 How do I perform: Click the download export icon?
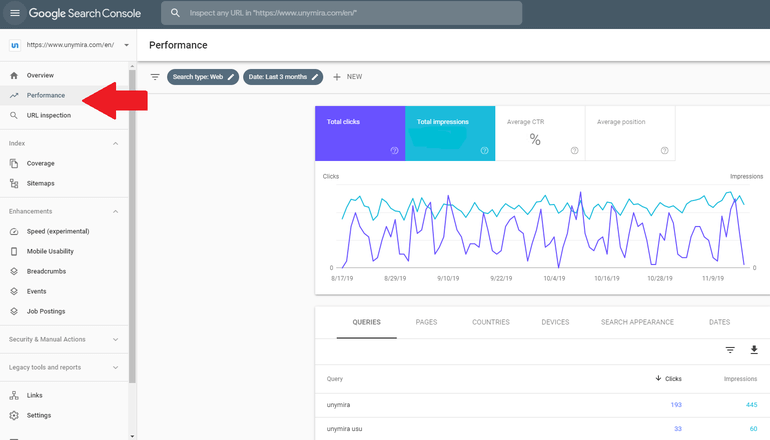coord(754,350)
